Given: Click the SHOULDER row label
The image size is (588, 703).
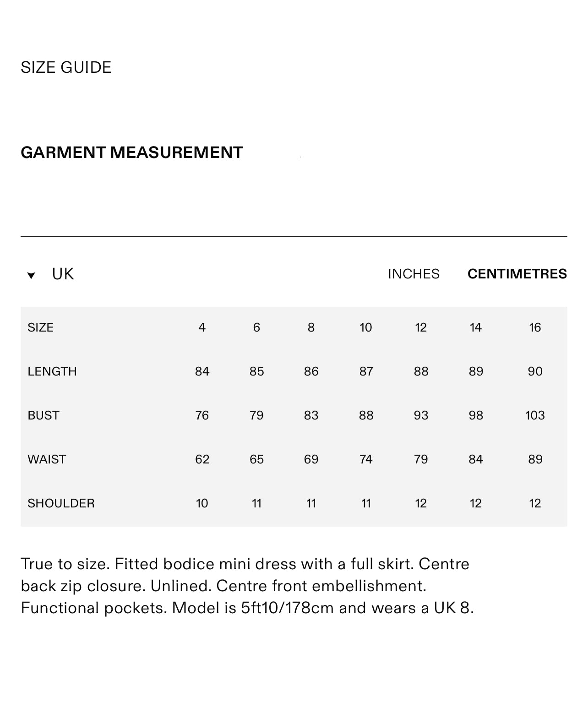Looking at the screenshot, I should [x=61, y=503].
